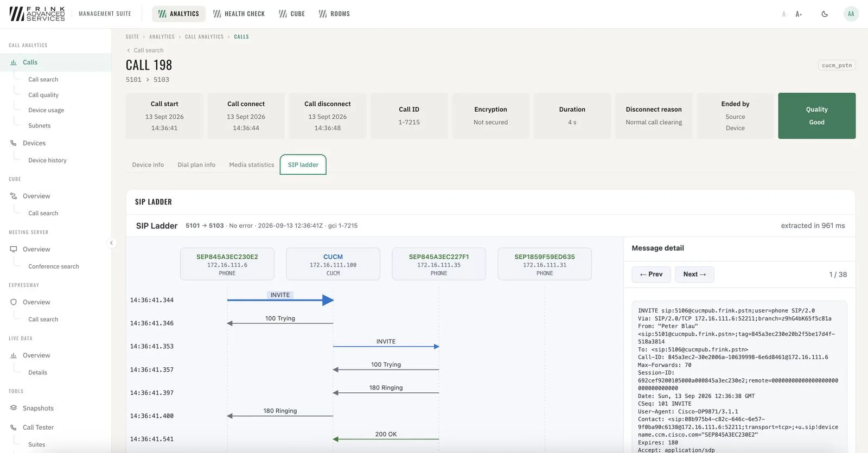Open Conference search in sidebar

(x=54, y=266)
